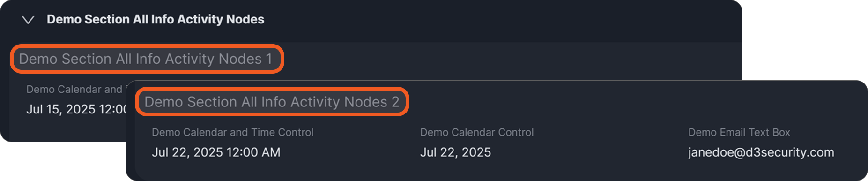The width and height of the screenshot is (868, 181).
Task: Click blank space between Calendar Control and Email columns
Action: tap(609, 143)
